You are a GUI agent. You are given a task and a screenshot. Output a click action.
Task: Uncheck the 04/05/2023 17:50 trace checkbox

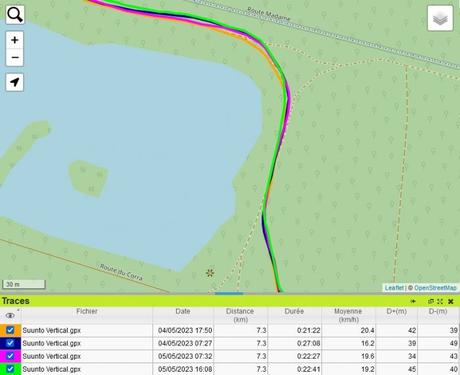pyautogui.click(x=10, y=330)
